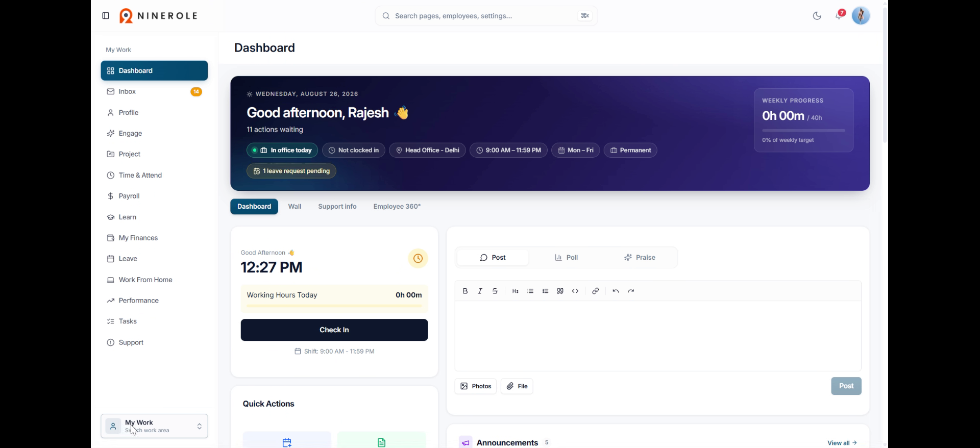This screenshot has height=448, width=980.
Task: Switch to Support info tab
Action: [337, 207]
